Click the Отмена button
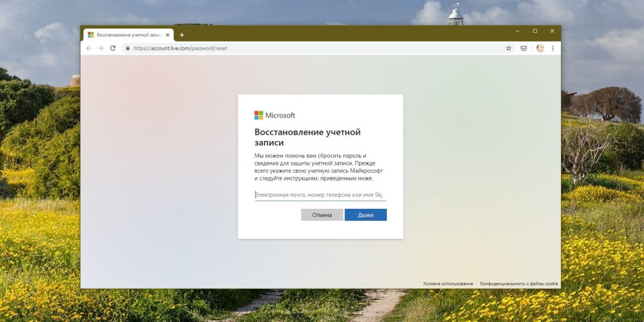644x322 pixels. pyautogui.click(x=322, y=215)
